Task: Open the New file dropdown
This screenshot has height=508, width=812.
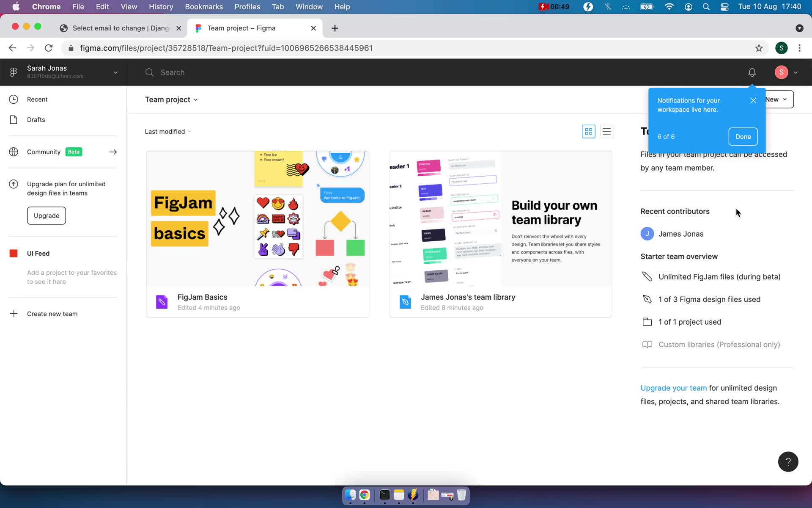Action: tap(785, 99)
